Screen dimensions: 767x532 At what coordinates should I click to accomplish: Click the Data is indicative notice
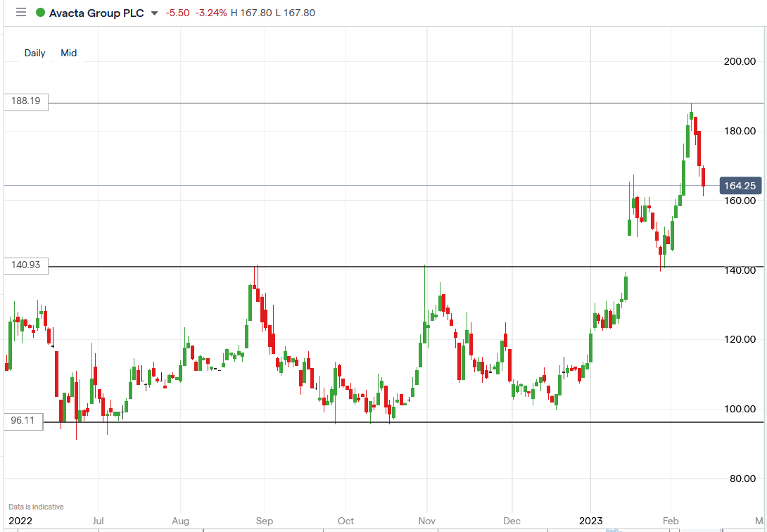(36, 507)
